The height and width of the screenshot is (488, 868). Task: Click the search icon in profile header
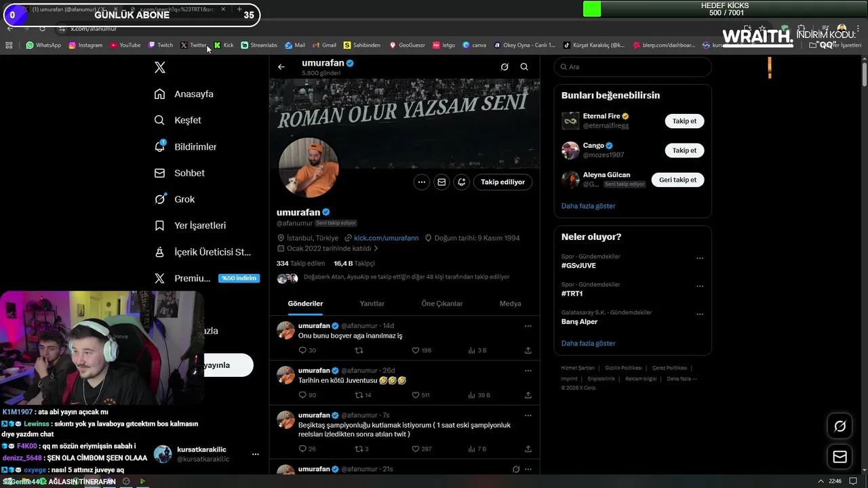coord(524,66)
